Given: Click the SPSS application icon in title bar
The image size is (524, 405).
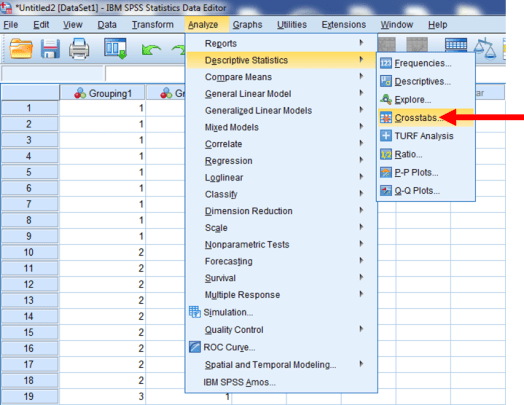Looking at the screenshot, I should coord(6,7).
